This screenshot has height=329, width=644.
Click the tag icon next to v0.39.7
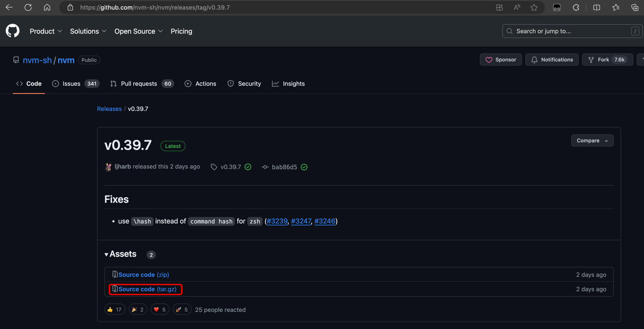coord(214,167)
